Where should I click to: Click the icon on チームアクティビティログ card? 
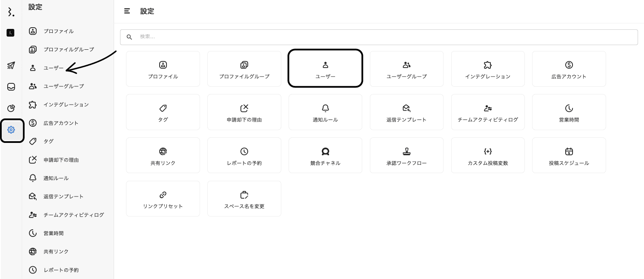[x=488, y=108]
